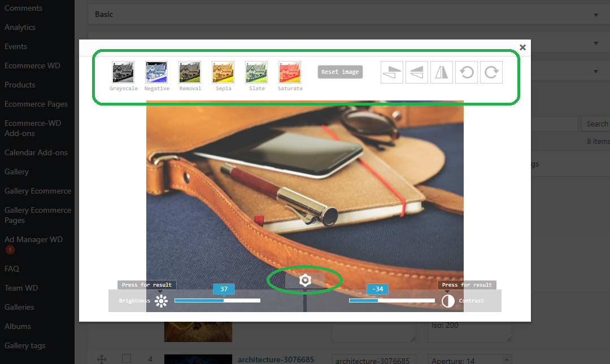Click the Ad Manager WD notification badge
Image resolution: width=610 pixels, height=364 pixels.
click(x=10, y=249)
